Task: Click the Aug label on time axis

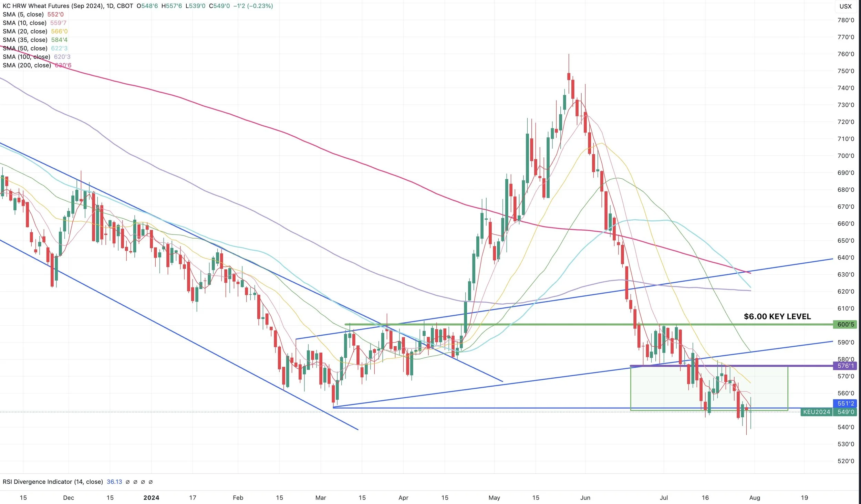Action: coord(754,497)
